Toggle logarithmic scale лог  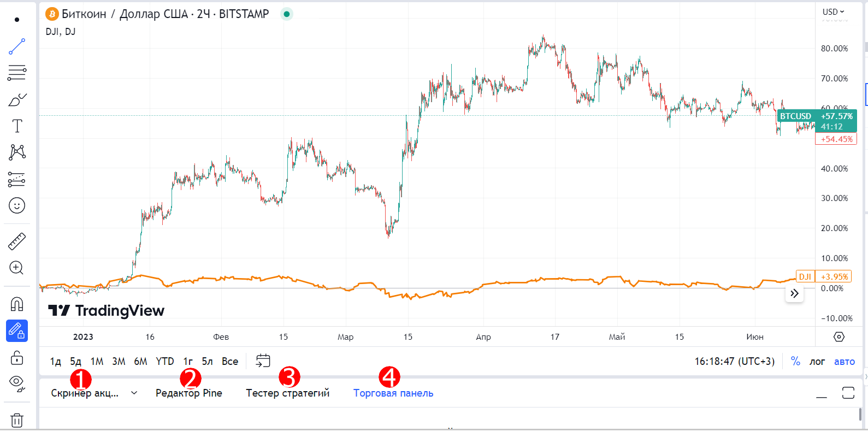817,361
